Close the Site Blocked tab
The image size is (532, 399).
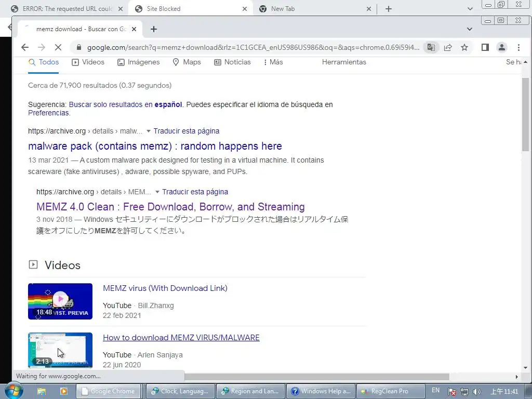(245, 9)
